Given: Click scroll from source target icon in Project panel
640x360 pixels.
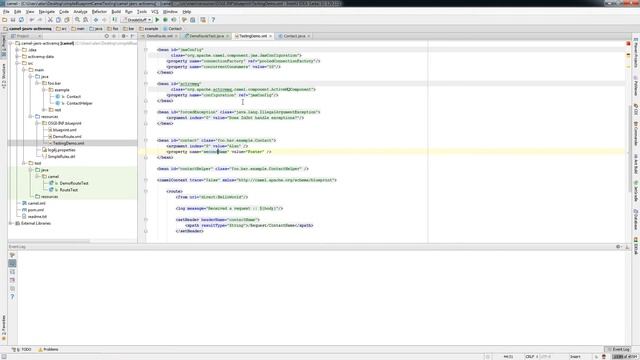Looking at the screenshot, I should click(x=107, y=36).
